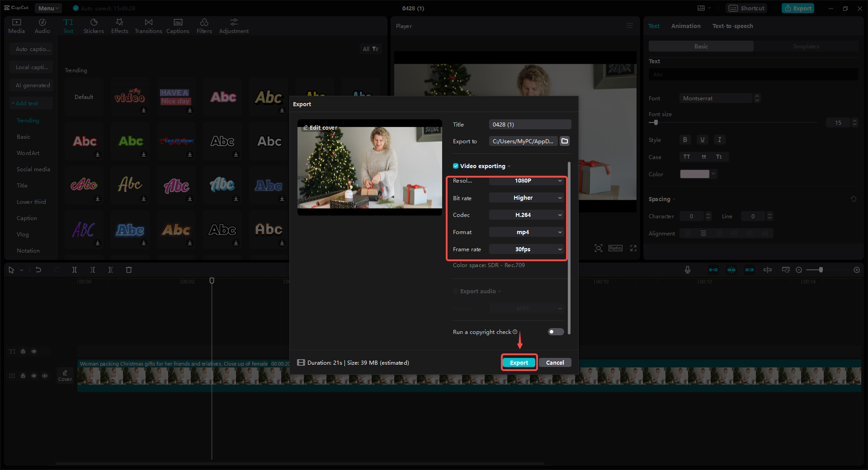Viewport: 868px width, 470px height.
Task: Hide the text track with eye icon
Action: coord(34,351)
